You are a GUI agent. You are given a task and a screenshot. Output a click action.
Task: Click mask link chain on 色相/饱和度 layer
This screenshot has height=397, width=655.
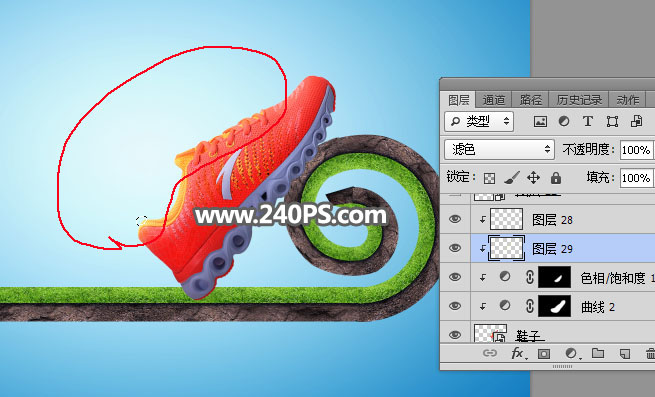point(529,277)
